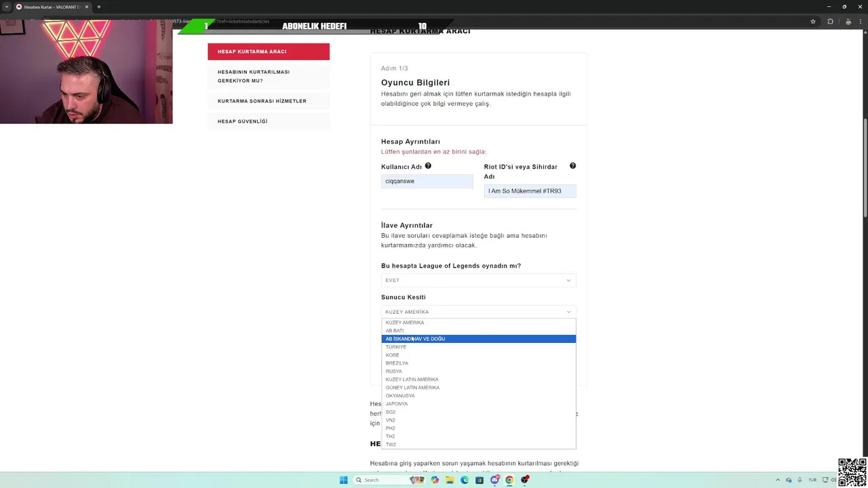Pick 'AB BATI' server region option
Screen dimensions: 868x488
click(x=478, y=331)
